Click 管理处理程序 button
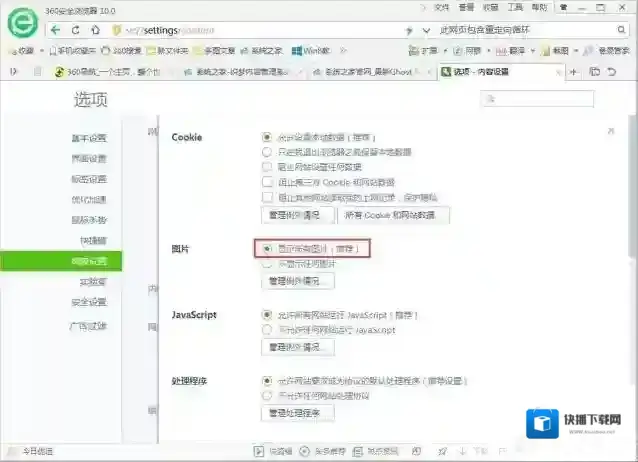This screenshot has width=638, height=462. point(297,413)
